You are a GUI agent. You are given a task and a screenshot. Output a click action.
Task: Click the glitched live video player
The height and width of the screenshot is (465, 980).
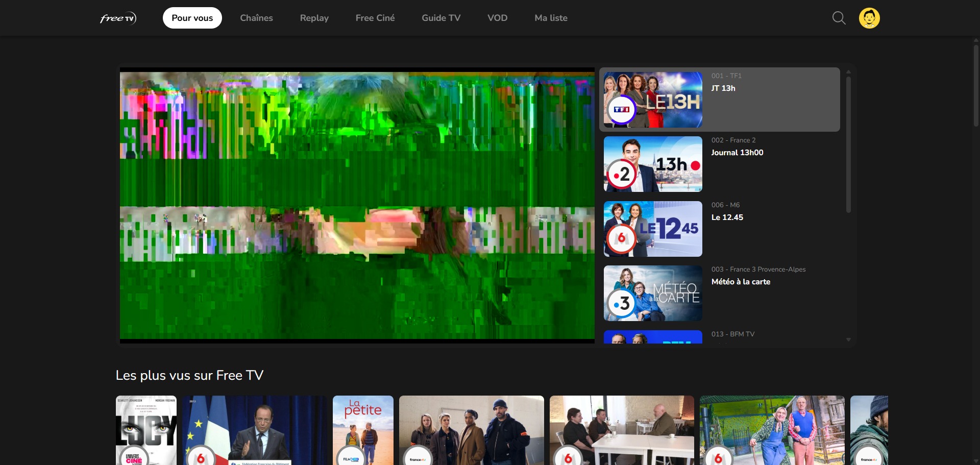click(x=357, y=205)
